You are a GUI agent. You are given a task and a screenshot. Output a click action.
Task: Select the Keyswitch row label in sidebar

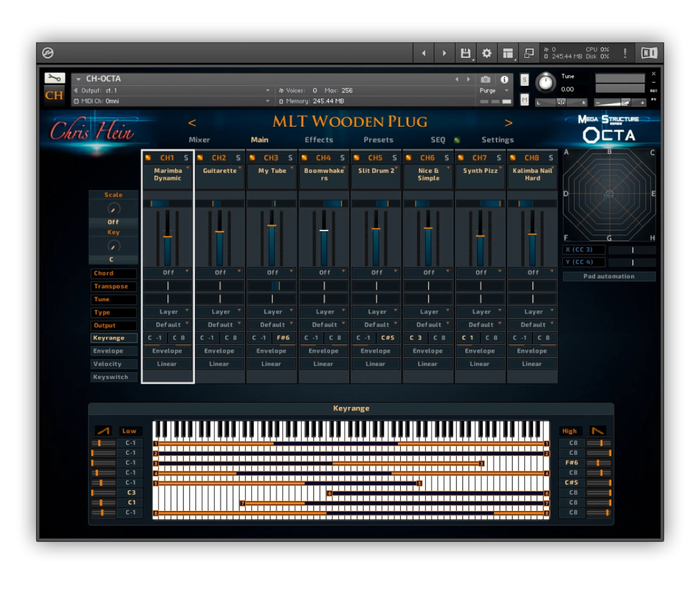click(114, 377)
